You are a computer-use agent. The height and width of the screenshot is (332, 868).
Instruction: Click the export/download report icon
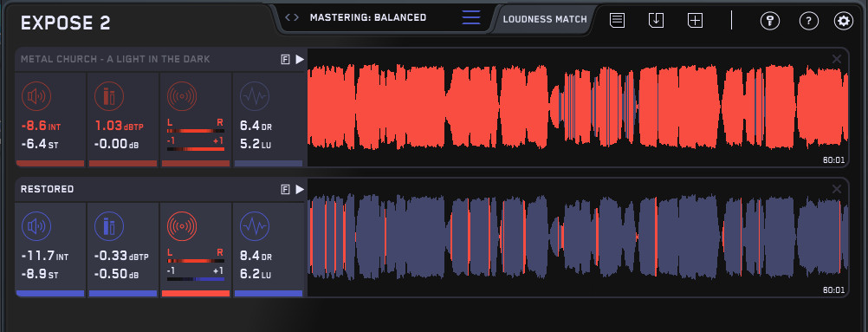click(x=656, y=21)
